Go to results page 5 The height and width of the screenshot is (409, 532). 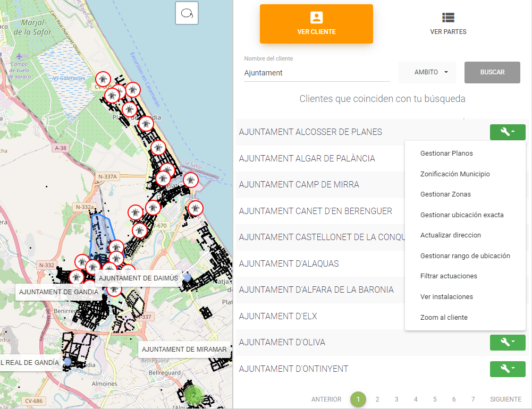(435, 399)
